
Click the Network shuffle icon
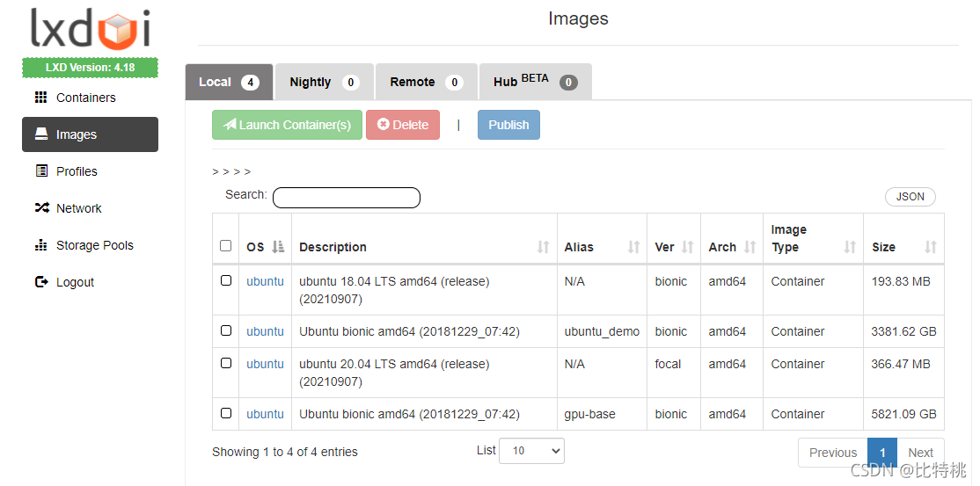click(x=41, y=208)
